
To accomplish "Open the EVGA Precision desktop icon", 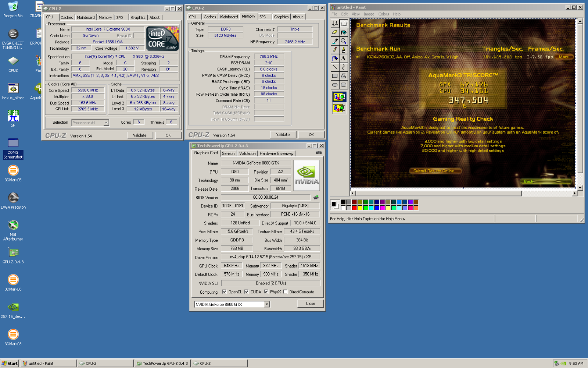I will (13, 201).
